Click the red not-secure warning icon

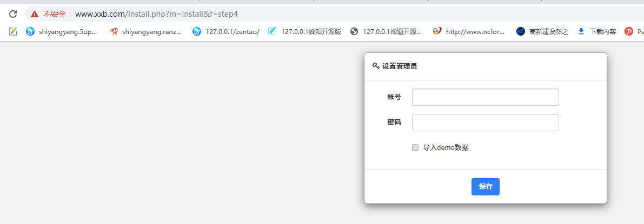(35, 14)
